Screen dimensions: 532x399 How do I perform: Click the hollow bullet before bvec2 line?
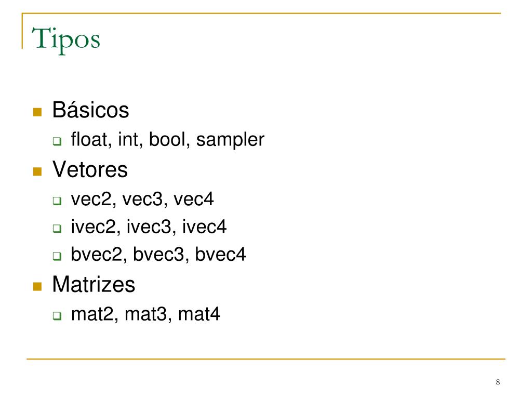(x=57, y=256)
